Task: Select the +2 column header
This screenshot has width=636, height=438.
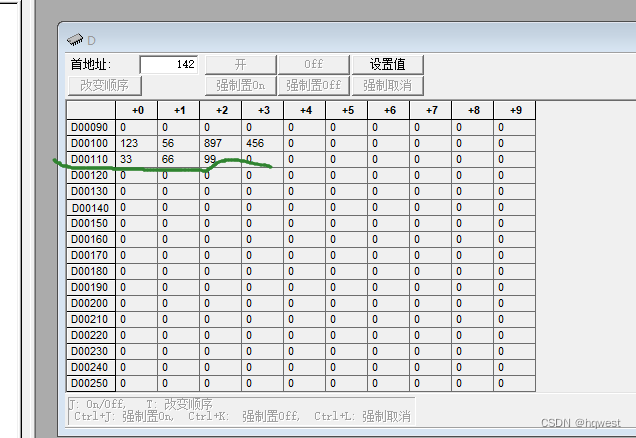Action: (221, 110)
